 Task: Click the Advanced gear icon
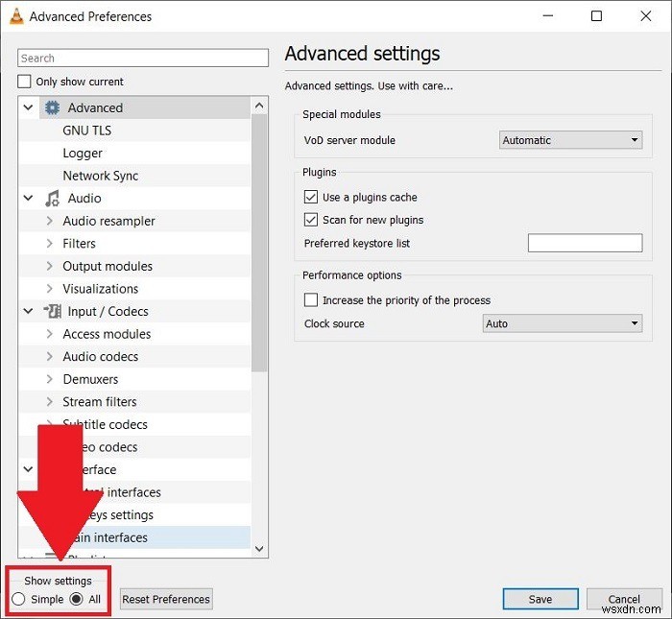[52, 107]
